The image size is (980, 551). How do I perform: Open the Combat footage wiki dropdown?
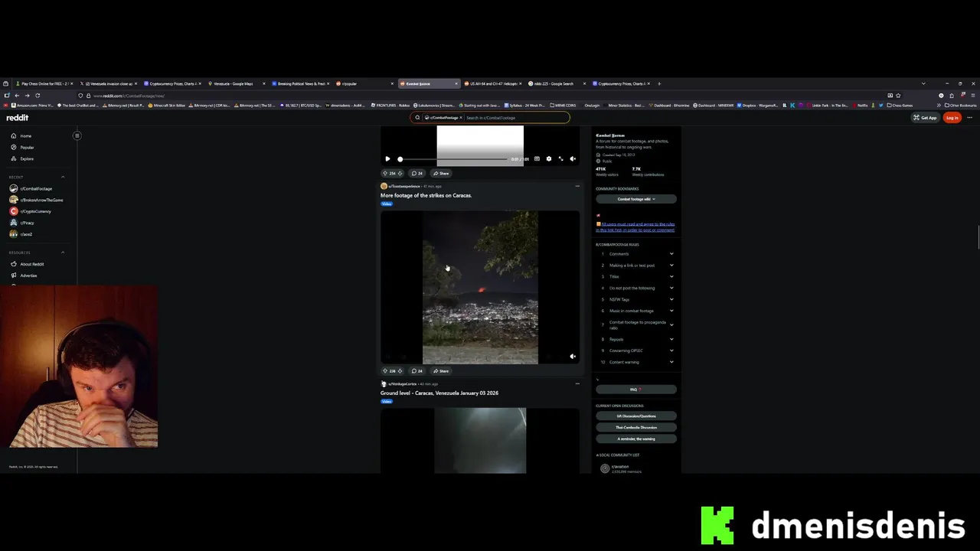(x=635, y=199)
